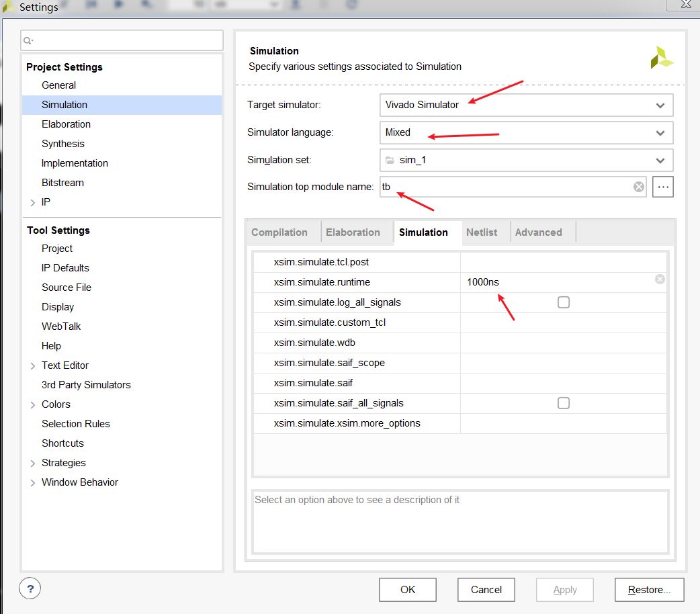
Task: Select the xsim.simulate.wdb row
Action: click(x=460, y=343)
